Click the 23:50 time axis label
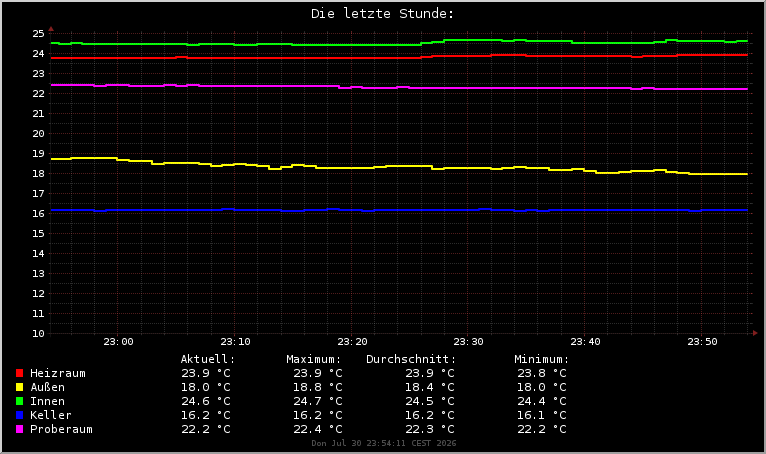This screenshot has height=454, width=766. (702, 342)
